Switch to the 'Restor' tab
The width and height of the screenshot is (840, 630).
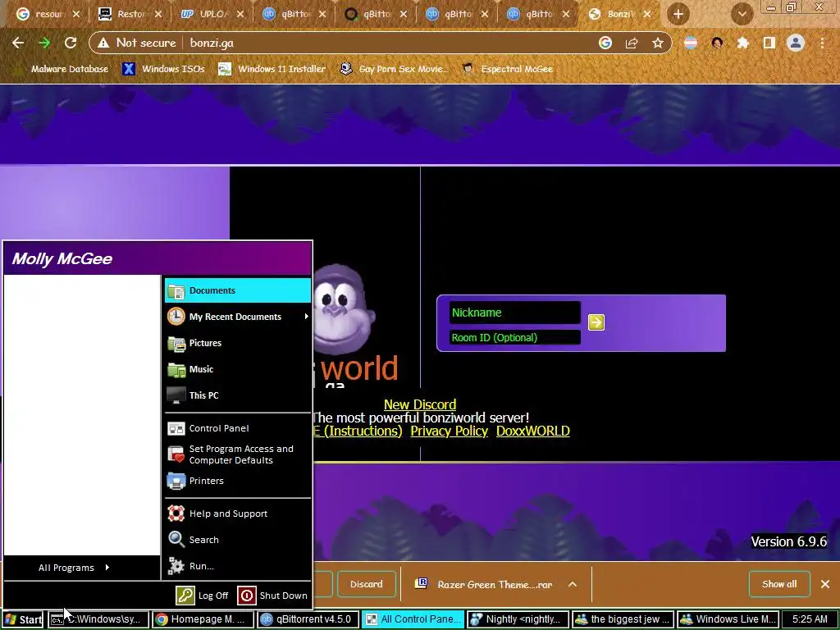coord(130,14)
